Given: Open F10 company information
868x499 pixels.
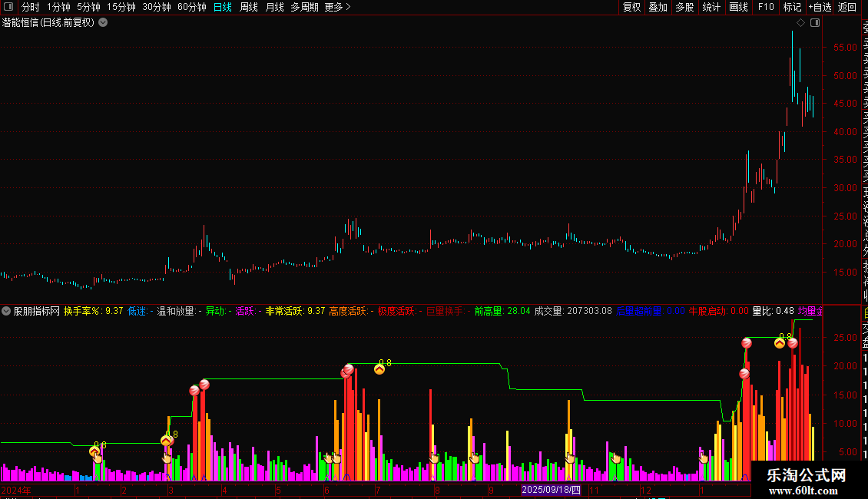Looking at the screenshot, I should 766,7.
